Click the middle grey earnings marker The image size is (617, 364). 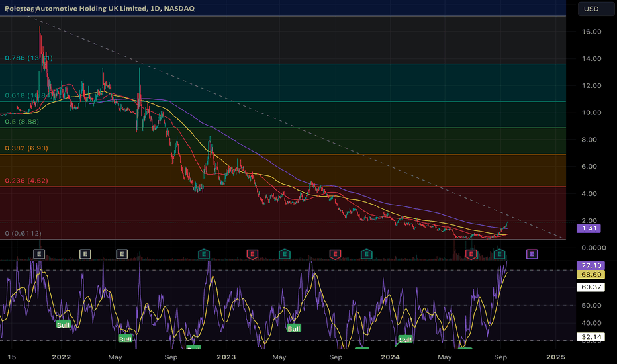coord(85,254)
